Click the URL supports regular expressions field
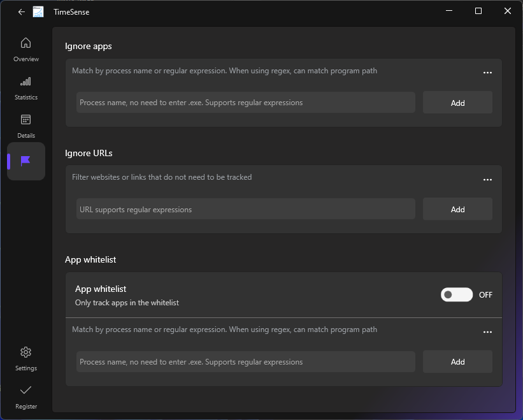Image resolution: width=523 pixels, height=420 pixels. click(246, 209)
